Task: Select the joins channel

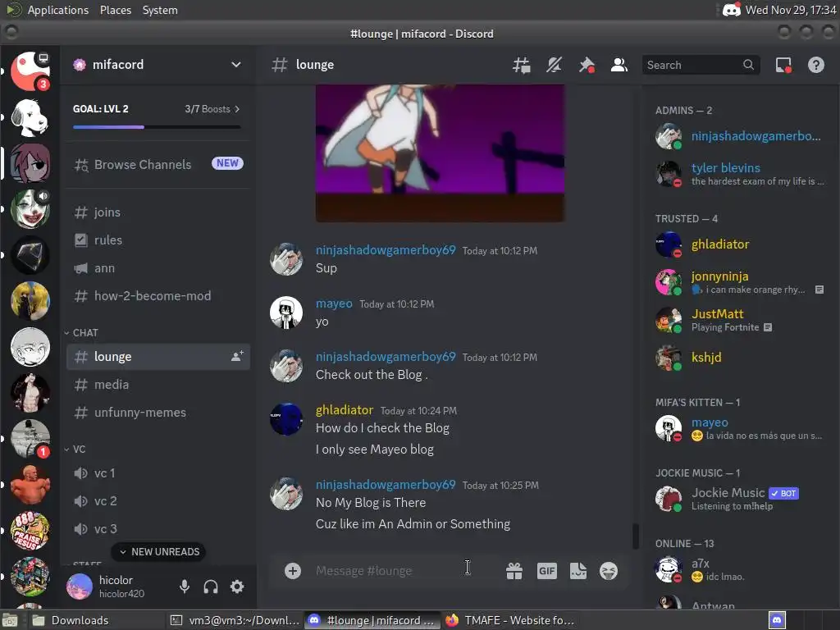Action: click(x=158, y=212)
